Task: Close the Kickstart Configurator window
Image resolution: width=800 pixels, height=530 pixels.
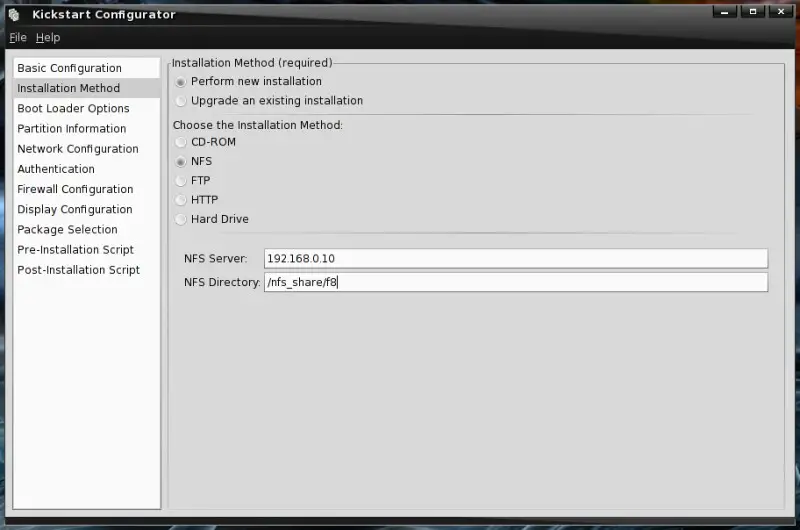Action: click(x=781, y=12)
